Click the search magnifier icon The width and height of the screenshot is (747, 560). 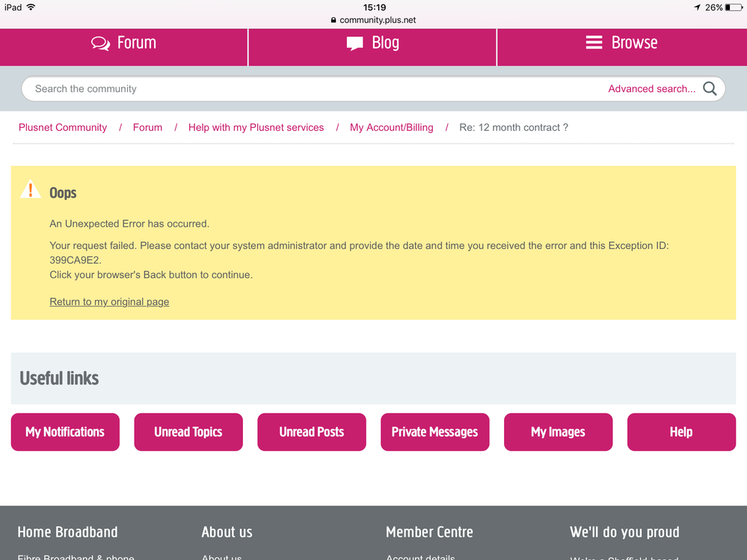710,89
